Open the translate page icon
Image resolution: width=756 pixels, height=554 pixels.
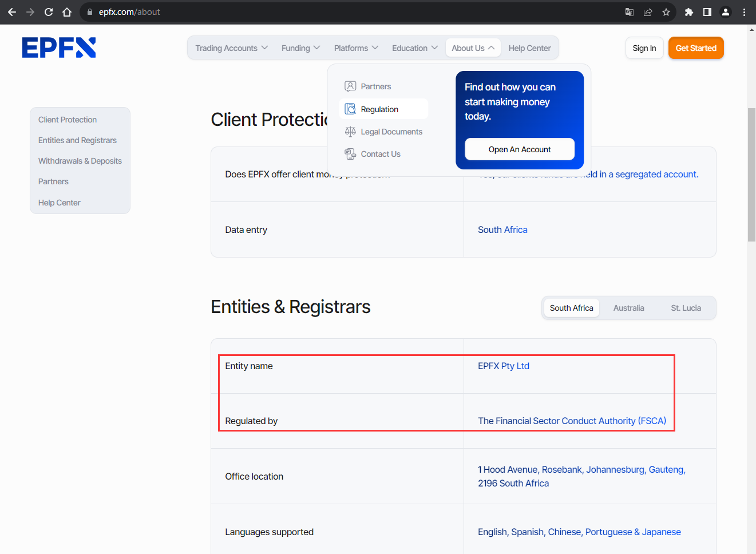[630, 12]
